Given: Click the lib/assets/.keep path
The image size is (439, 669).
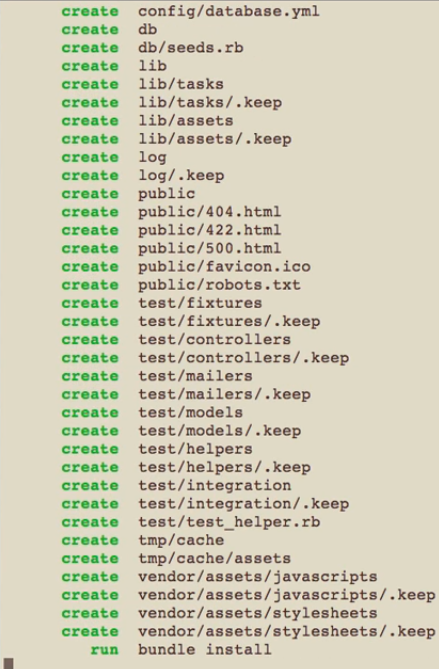Looking at the screenshot, I should [215, 139].
